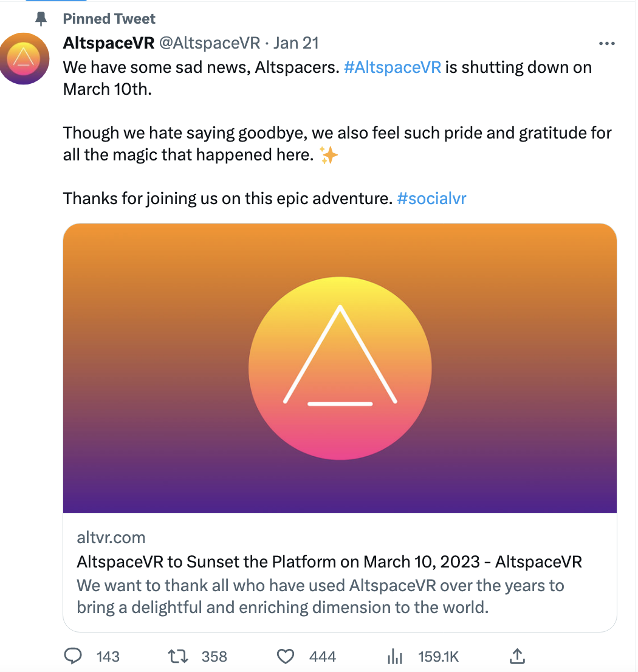Retweet the AltspaceVR shutdown post
The image size is (638, 672).
[x=177, y=656]
